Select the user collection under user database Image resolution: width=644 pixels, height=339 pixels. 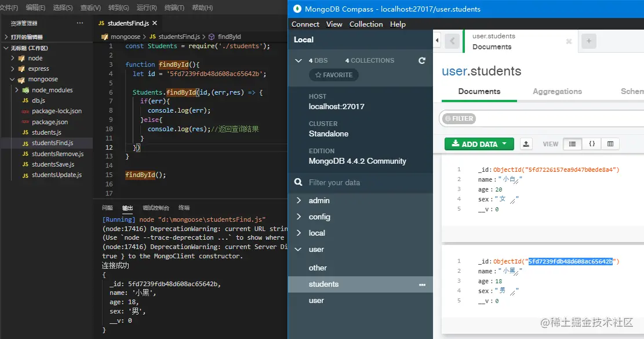point(316,301)
